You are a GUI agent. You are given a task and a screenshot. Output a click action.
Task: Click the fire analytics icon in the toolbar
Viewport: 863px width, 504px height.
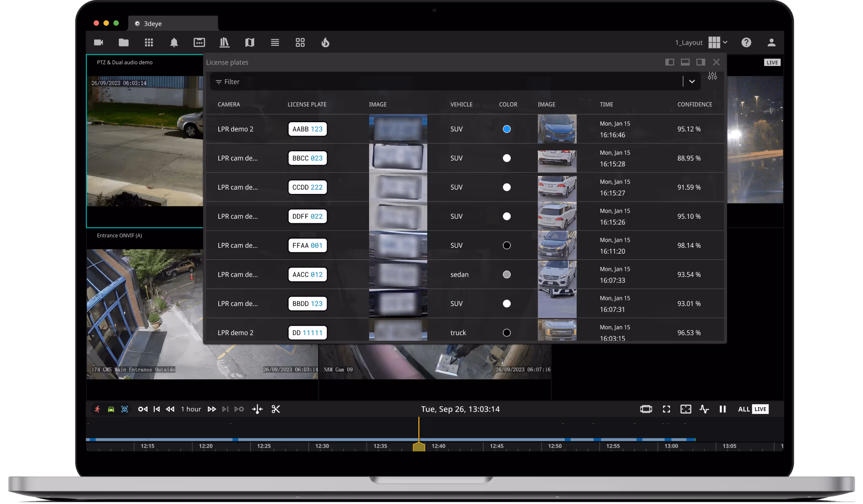[325, 43]
